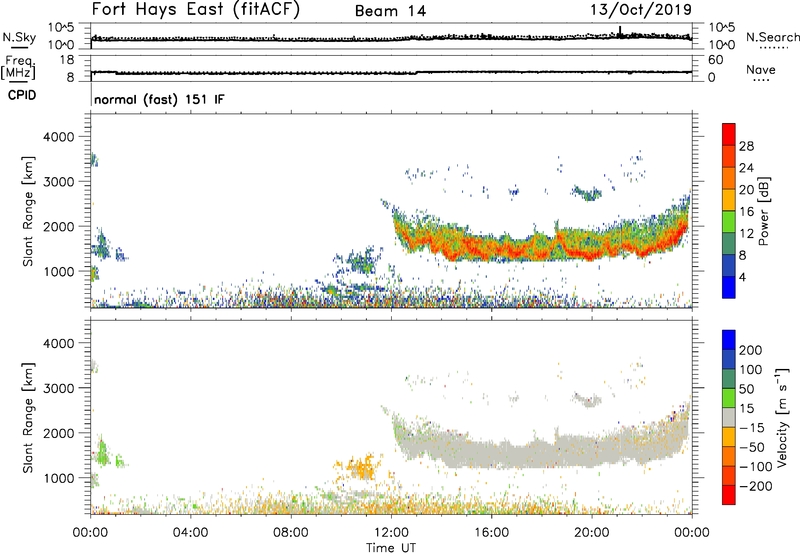Click the 'Nave' legend label
The width and height of the screenshot is (800, 554).
click(x=760, y=70)
